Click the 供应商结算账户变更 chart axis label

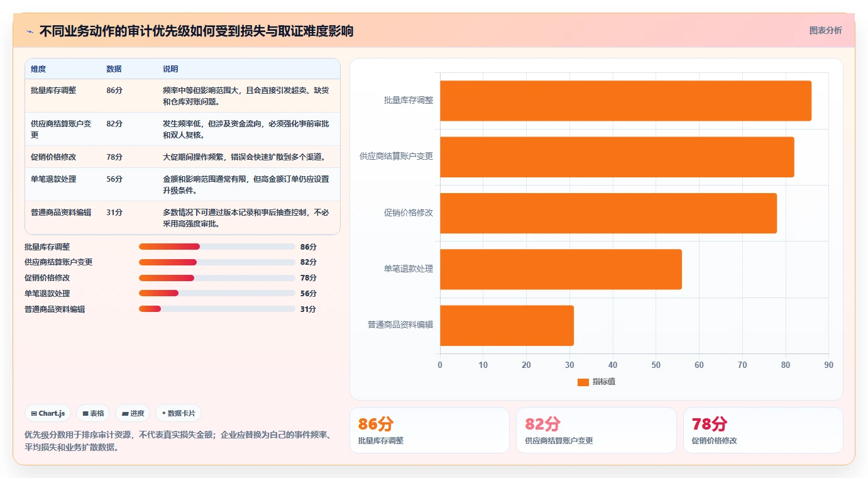[397, 156]
